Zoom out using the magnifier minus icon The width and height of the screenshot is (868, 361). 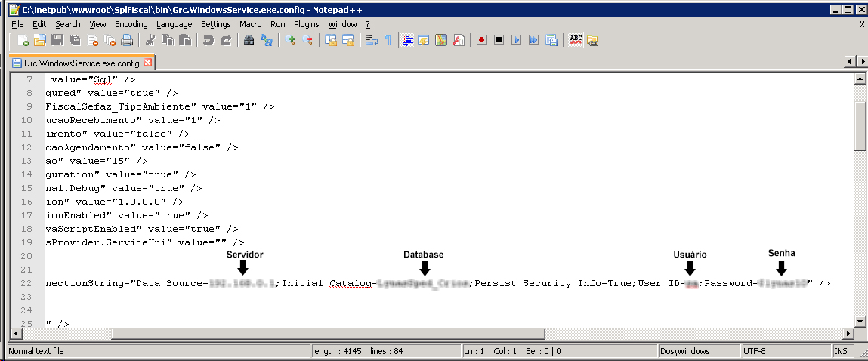point(307,41)
